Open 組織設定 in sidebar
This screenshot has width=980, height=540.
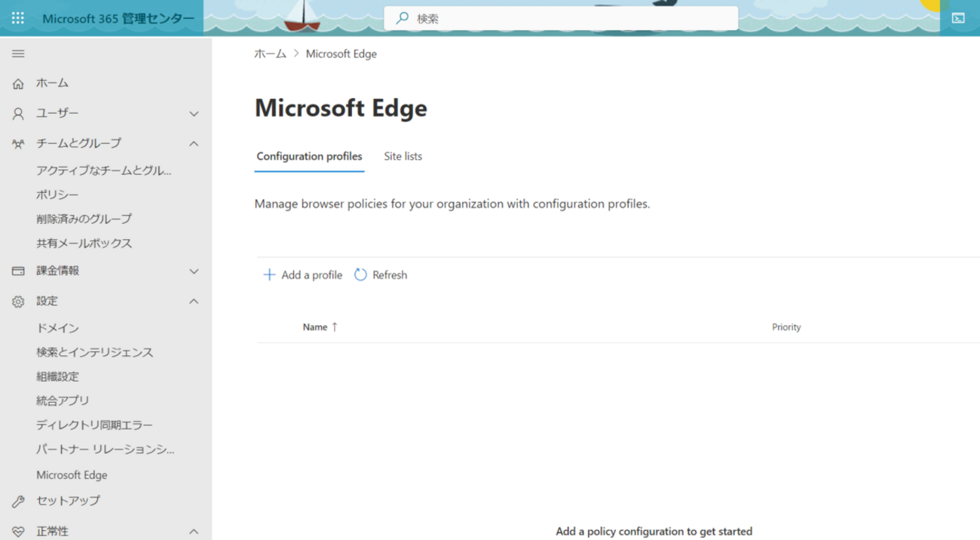(x=57, y=376)
